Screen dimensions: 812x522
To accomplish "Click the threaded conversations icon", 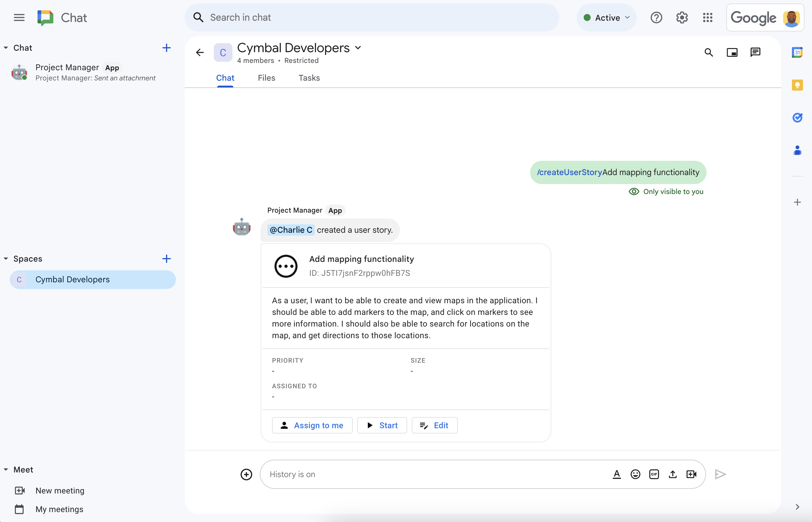I will pos(755,52).
